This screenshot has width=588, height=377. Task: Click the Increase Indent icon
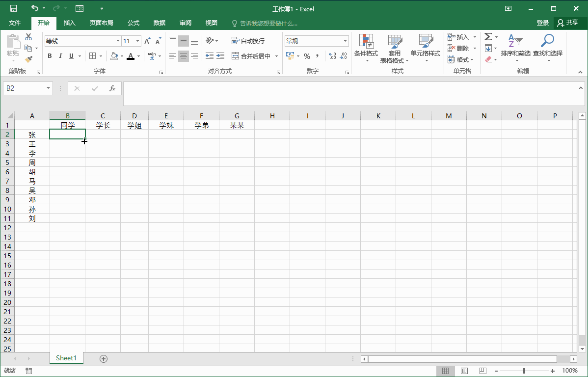[x=220, y=56]
